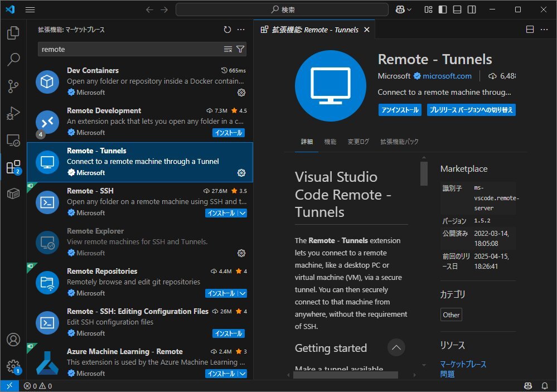Open the customize layout control
The image size is (557, 392).
coord(428,9)
